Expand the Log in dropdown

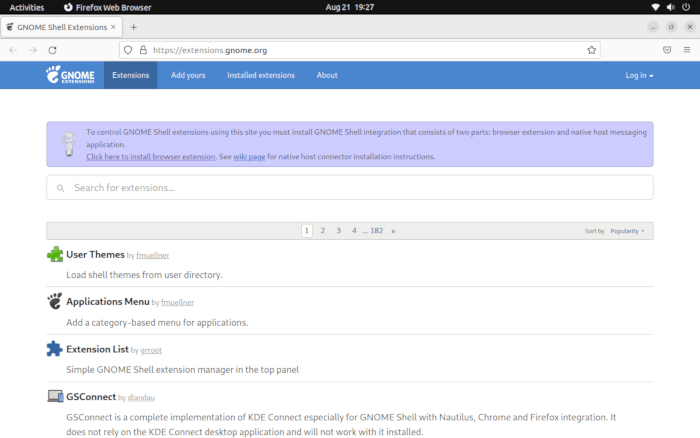pos(639,75)
